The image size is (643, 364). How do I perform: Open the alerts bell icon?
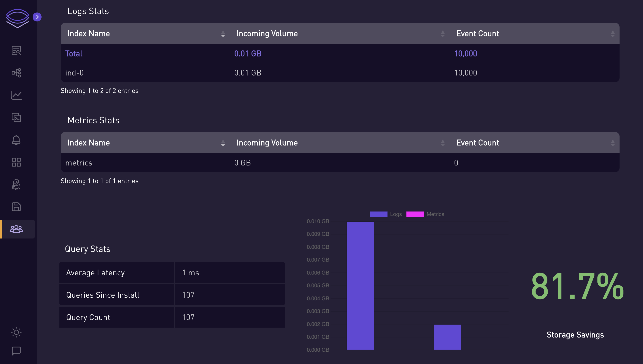click(16, 140)
